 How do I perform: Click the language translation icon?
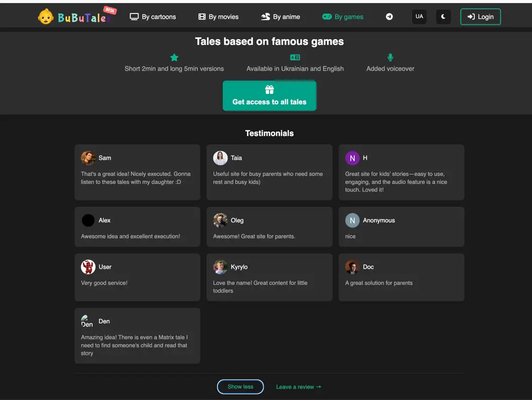[295, 57]
